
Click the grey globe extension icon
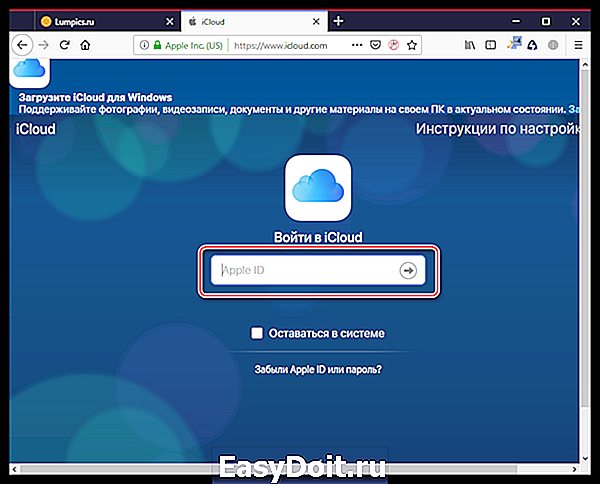pos(553,45)
